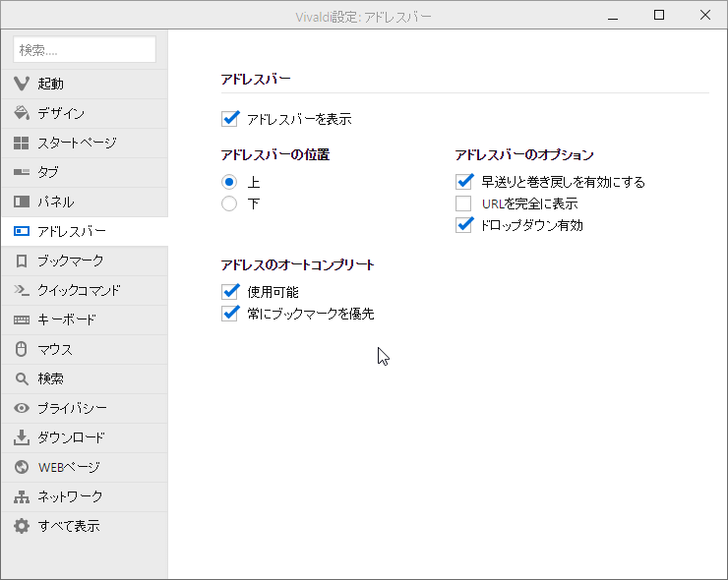Toggle ドロップダウン有効 checkbox

463,225
